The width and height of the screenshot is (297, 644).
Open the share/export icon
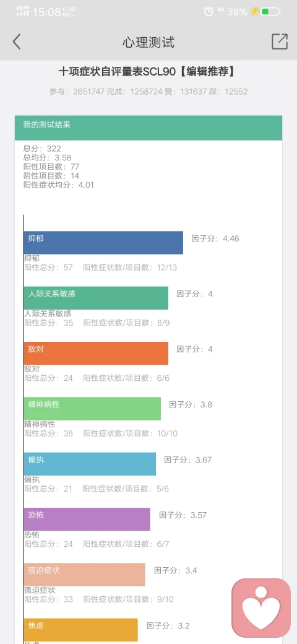[x=279, y=41]
